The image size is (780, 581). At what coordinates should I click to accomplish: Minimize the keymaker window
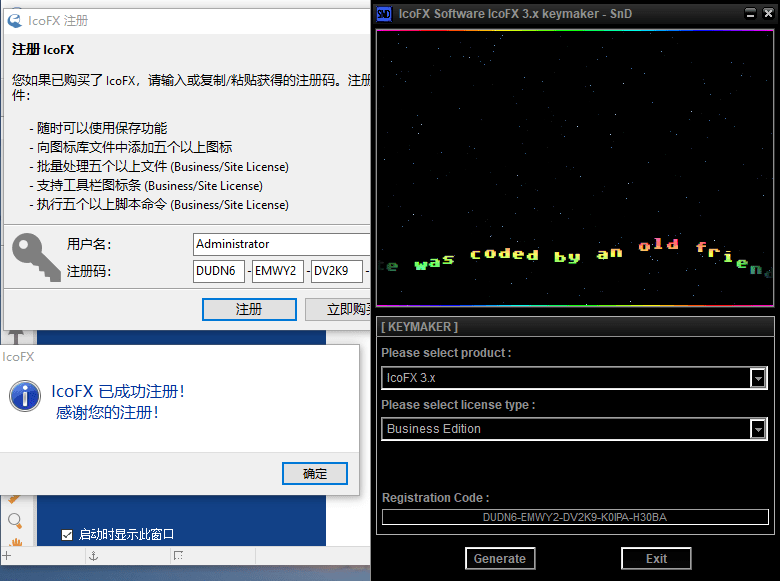751,13
